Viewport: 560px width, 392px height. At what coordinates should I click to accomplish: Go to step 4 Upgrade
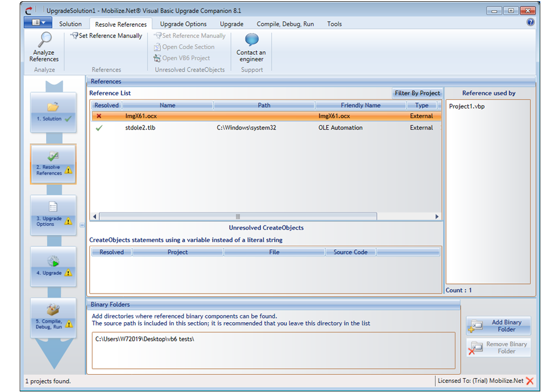[x=53, y=266]
